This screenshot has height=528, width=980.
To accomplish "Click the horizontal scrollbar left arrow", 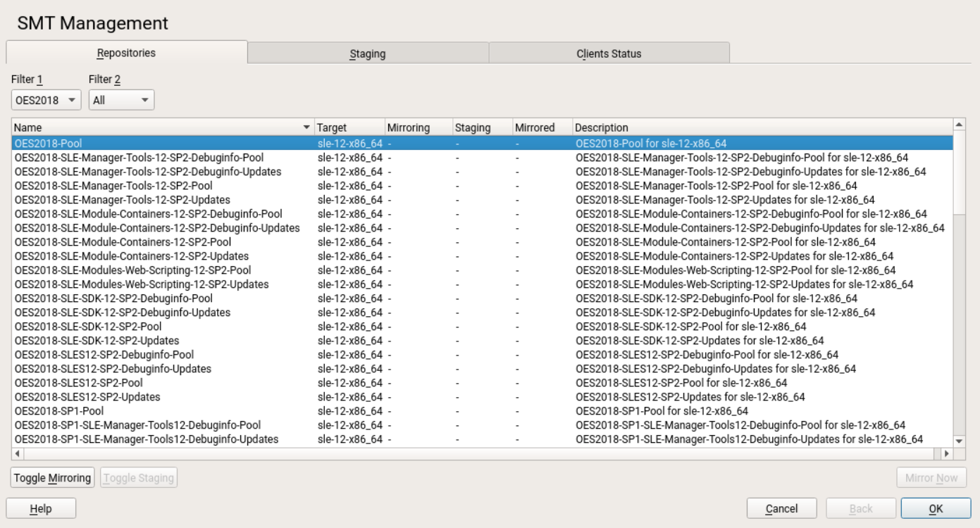I will click(x=17, y=453).
